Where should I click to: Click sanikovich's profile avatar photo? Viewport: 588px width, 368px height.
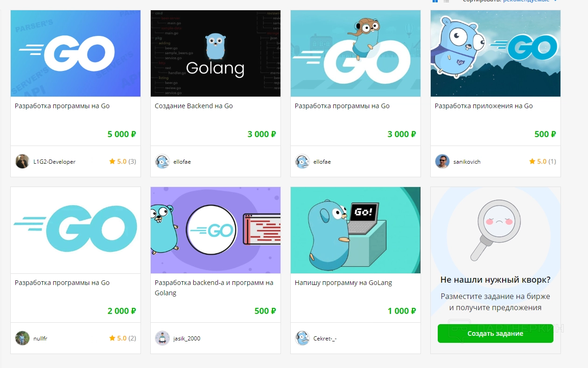pos(442,161)
